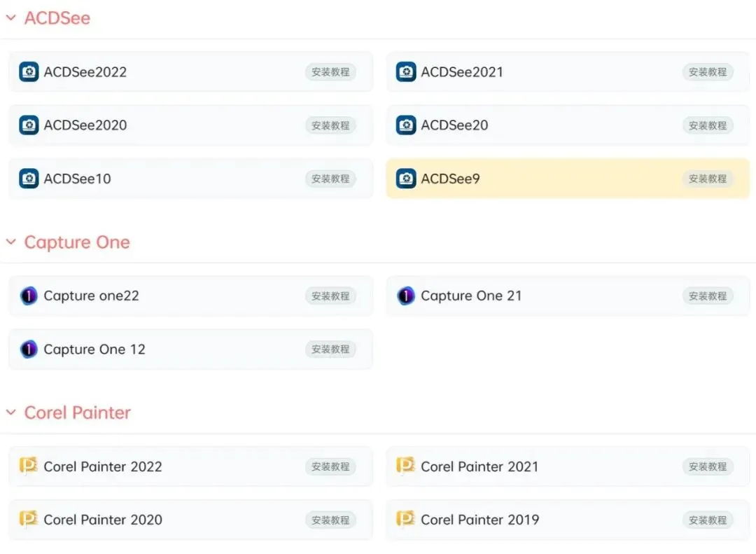Click the ACDSee2022 camera icon
Viewport: 756px width, 554px height.
(29, 72)
